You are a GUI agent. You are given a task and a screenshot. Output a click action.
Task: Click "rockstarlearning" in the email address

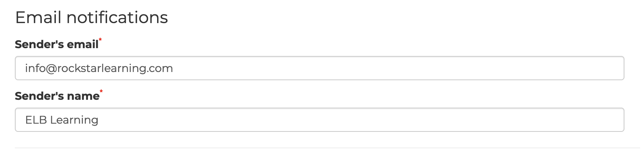point(102,68)
